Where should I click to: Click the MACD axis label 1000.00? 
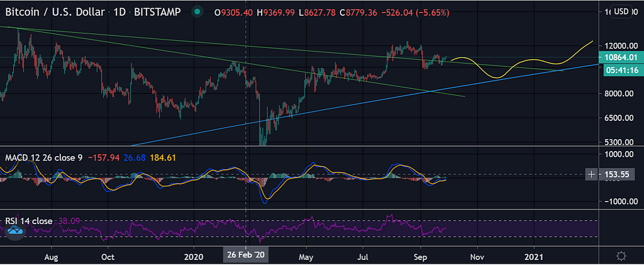click(619, 154)
